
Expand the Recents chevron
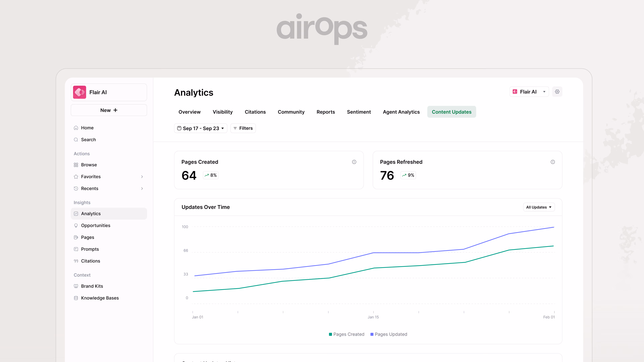coord(142,188)
